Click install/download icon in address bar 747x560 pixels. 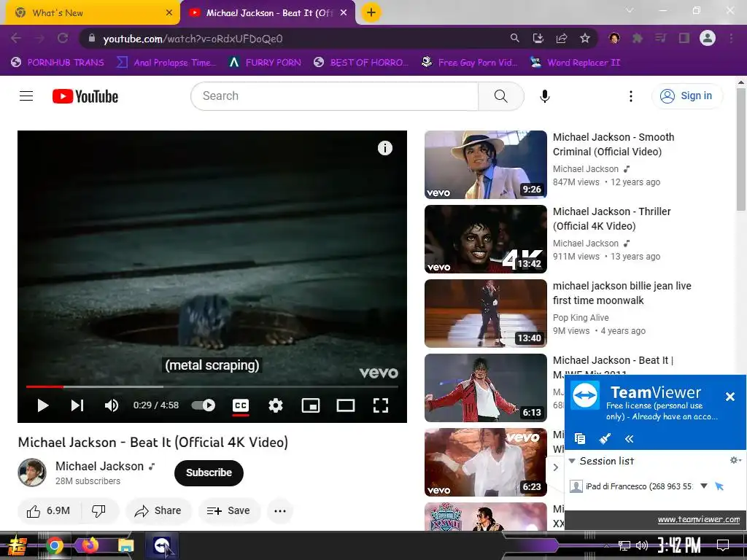pyautogui.click(x=538, y=38)
